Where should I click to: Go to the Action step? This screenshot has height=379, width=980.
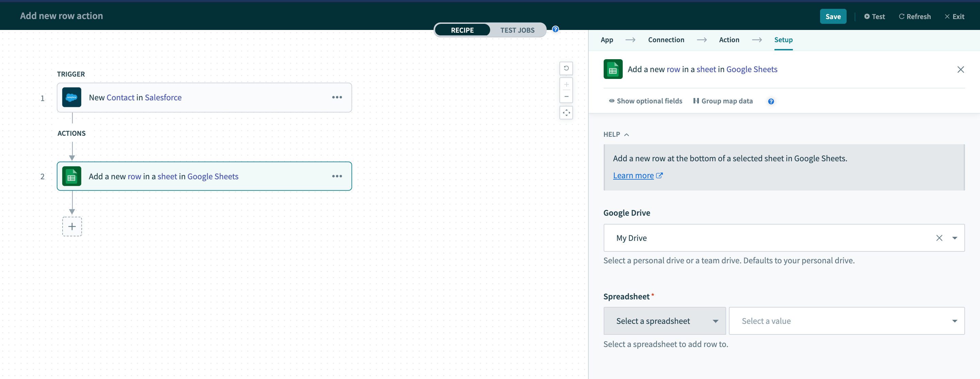(729, 39)
